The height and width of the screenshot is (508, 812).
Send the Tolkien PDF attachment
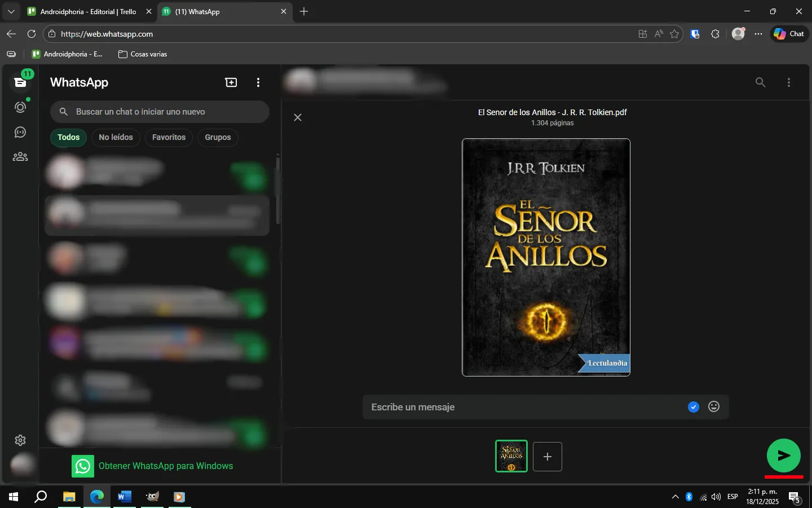point(784,456)
